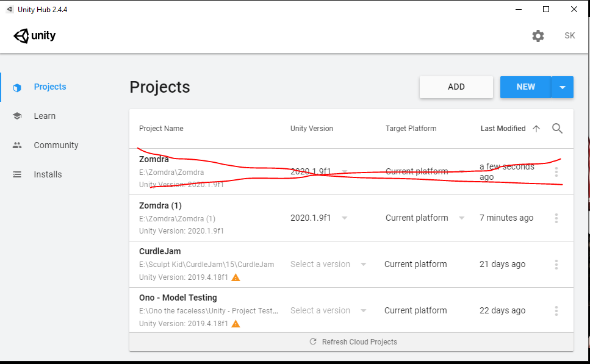Image resolution: width=590 pixels, height=364 pixels.
Task: Click path E:\Sculpt Kid\CurdleJam\15\CurdleJam
Action: (x=207, y=265)
